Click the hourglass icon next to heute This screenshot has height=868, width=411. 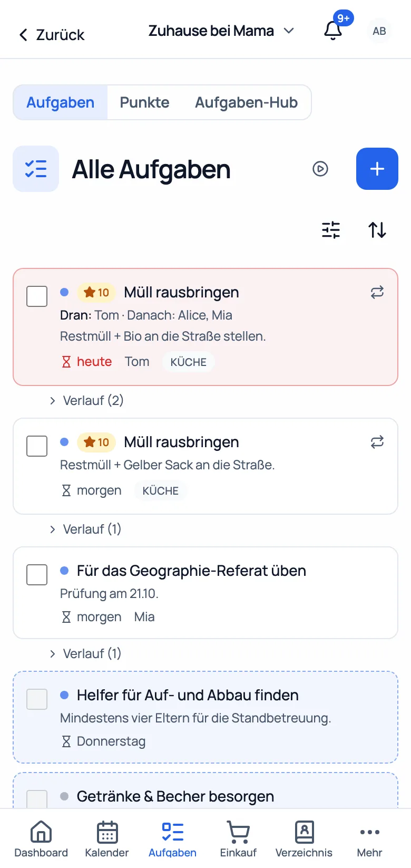click(x=66, y=362)
